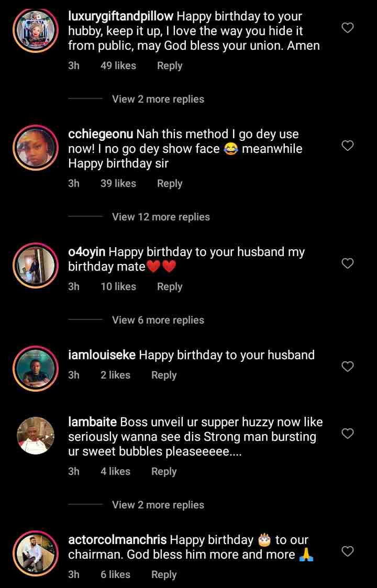Reply to cchiegeonu's comment
The width and height of the screenshot is (377, 588).
[170, 183]
